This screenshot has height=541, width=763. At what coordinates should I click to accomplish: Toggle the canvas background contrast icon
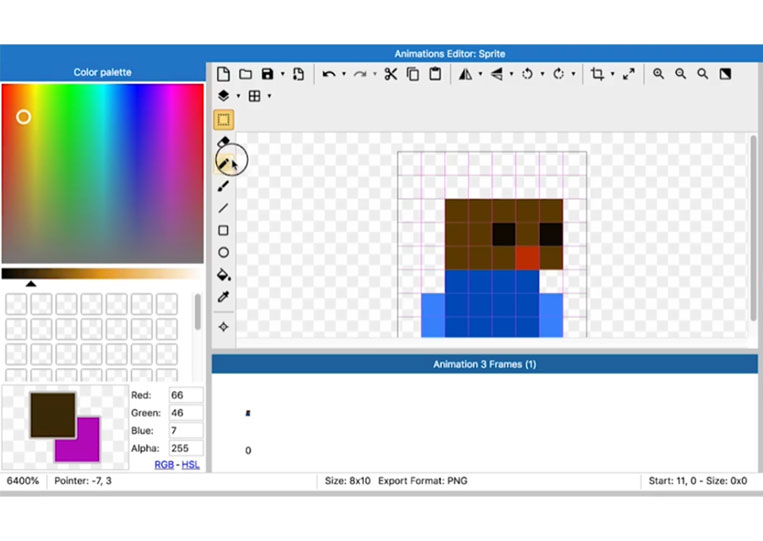tap(725, 74)
